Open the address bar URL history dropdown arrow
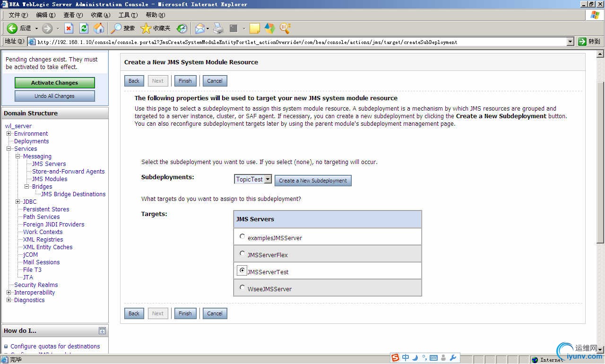The image size is (605, 364). [570, 42]
